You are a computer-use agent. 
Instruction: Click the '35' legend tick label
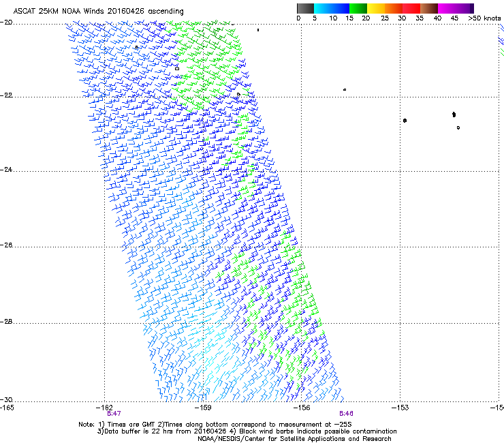[x=420, y=18]
